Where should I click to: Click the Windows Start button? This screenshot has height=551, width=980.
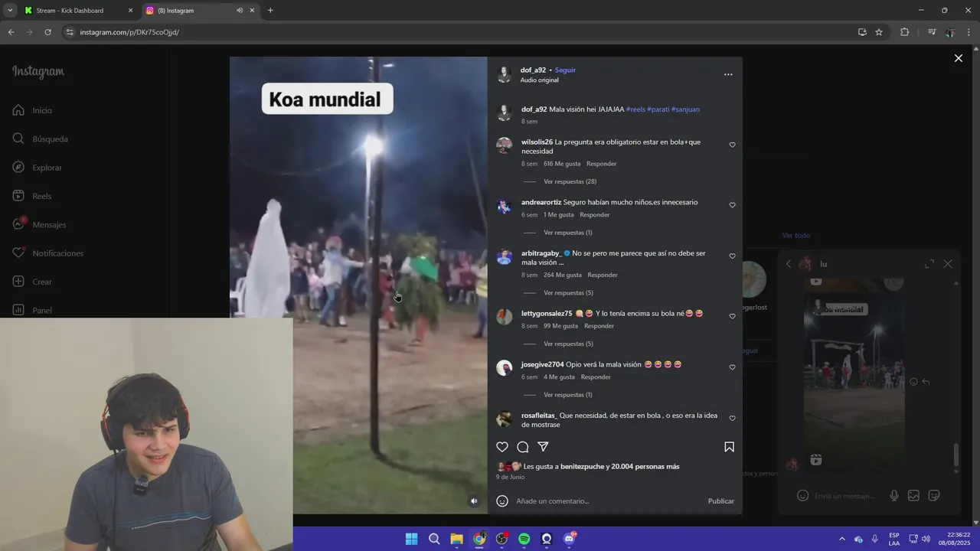pos(411,539)
